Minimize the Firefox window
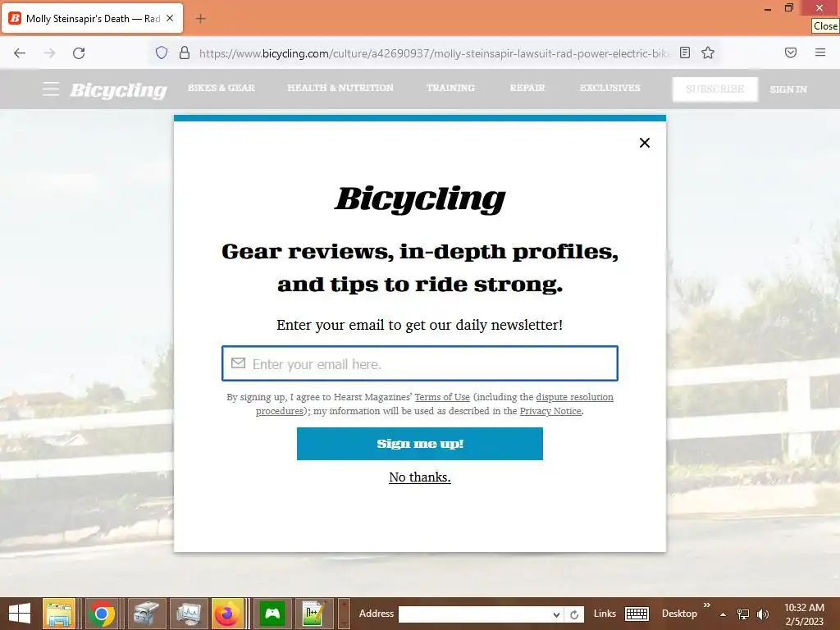The height and width of the screenshot is (630, 840). pos(768,8)
